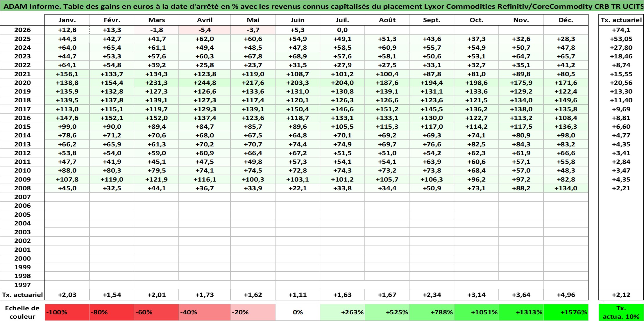Select the -60% color scale cell

point(156,312)
